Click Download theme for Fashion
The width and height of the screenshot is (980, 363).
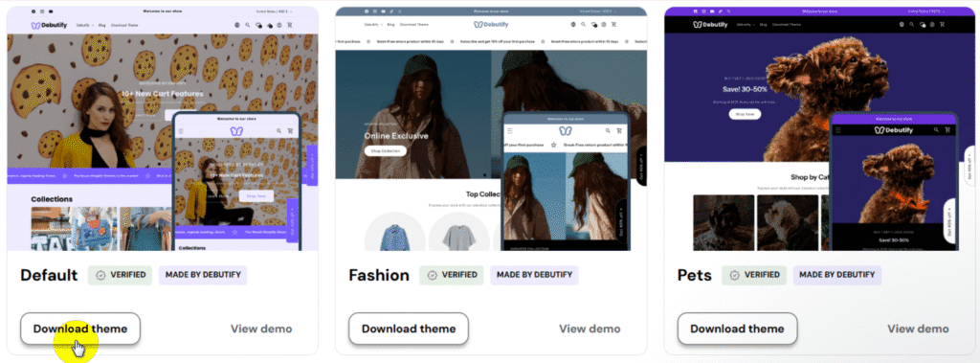(409, 329)
